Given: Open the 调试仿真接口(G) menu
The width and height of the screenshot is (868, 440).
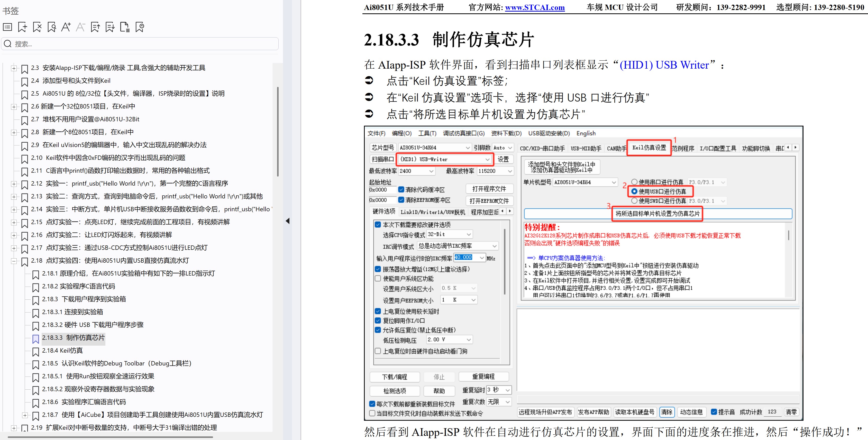Looking at the screenshot, I should click(x=464, y=133).
